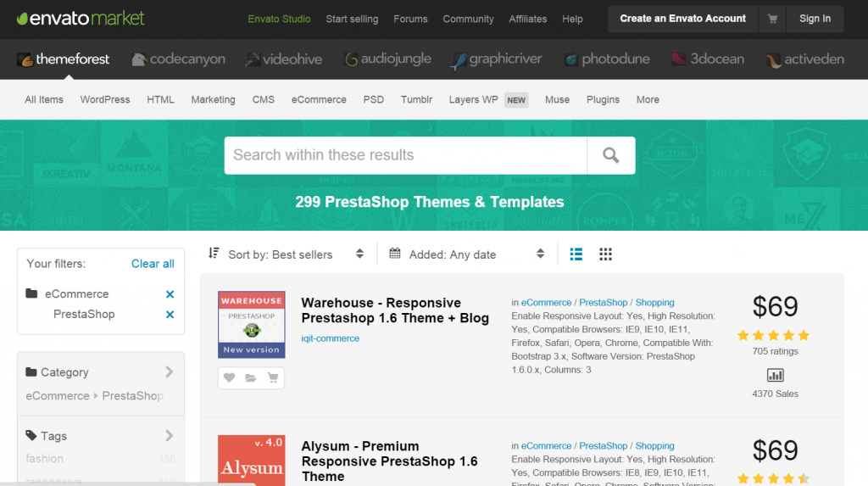The width and height of the screenshot is (868, 486).
Task: Click the Search within these results field
Action: 405,155
